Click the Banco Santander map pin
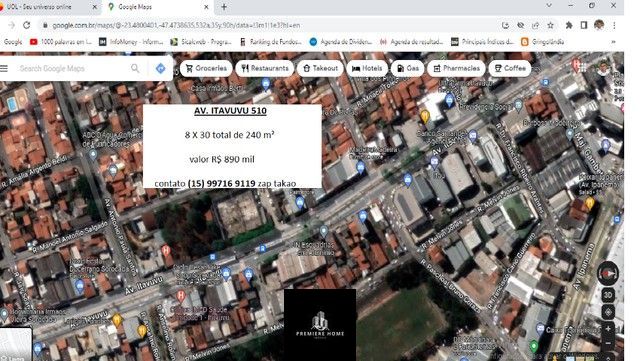 click(x=473, y=135)
